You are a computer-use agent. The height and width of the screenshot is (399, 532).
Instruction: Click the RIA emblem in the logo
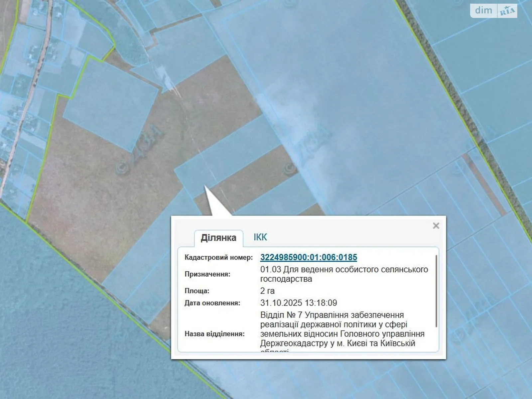point(507,11)
